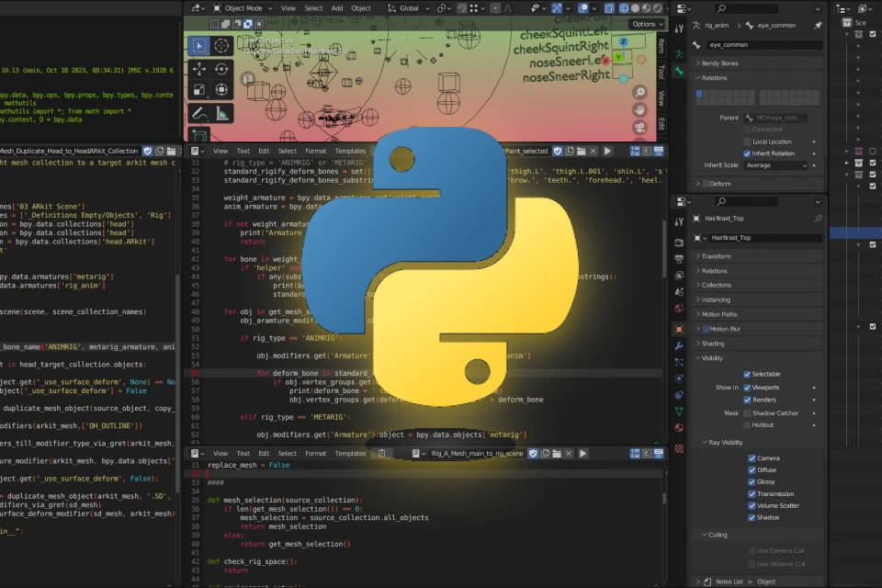
Task: Toggle Show In Viewports checkbox
Action: coord(747,388)
